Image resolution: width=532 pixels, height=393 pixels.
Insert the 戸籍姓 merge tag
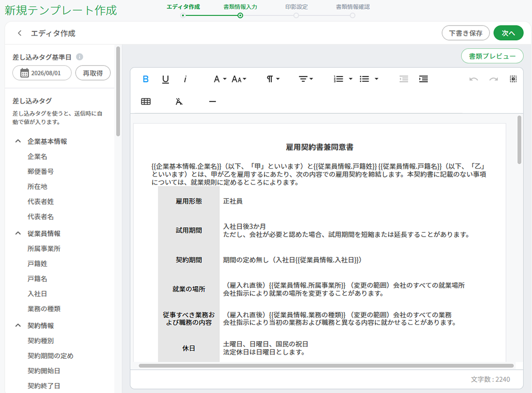point(37,263)
